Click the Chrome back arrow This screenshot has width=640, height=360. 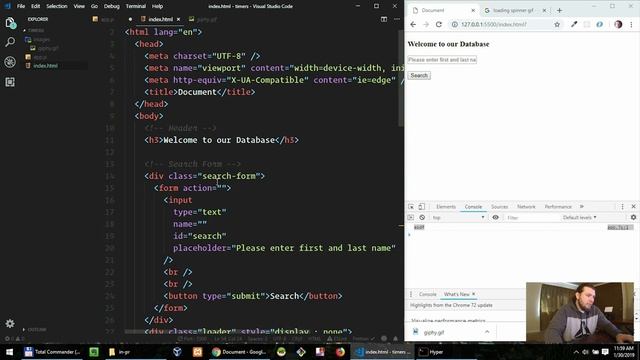click(x=413, y=24)
